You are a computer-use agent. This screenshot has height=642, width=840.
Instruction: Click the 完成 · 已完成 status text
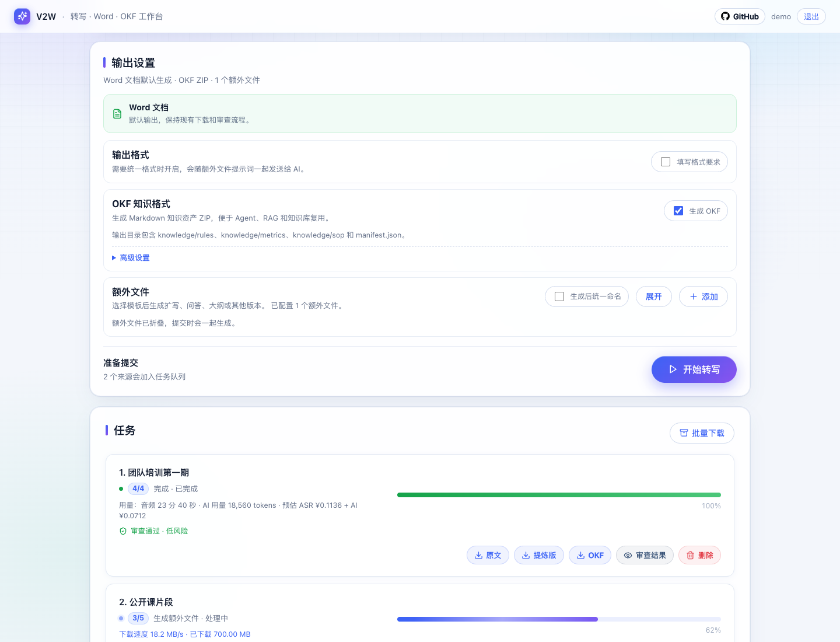point(176,489)
